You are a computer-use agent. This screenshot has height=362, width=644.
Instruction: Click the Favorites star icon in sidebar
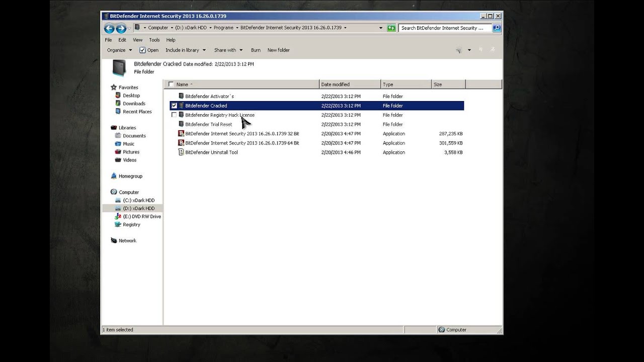(x=114, y=87)
